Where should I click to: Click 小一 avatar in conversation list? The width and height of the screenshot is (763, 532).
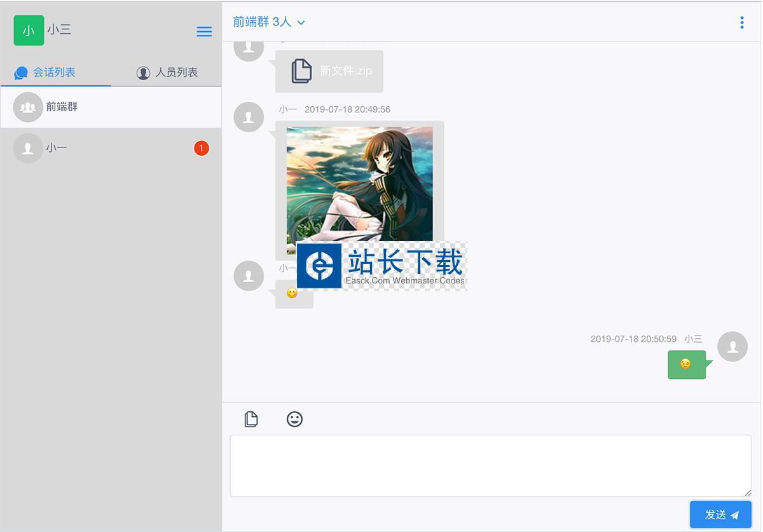point(28,148)
